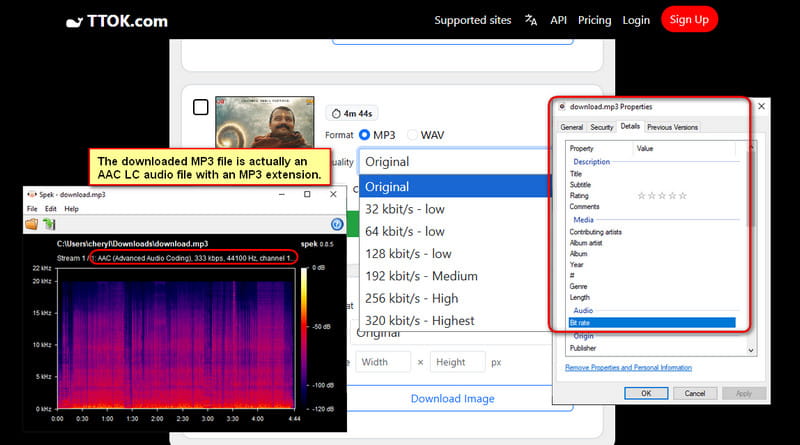Select the Publisher property row

(x=652, y=348)
